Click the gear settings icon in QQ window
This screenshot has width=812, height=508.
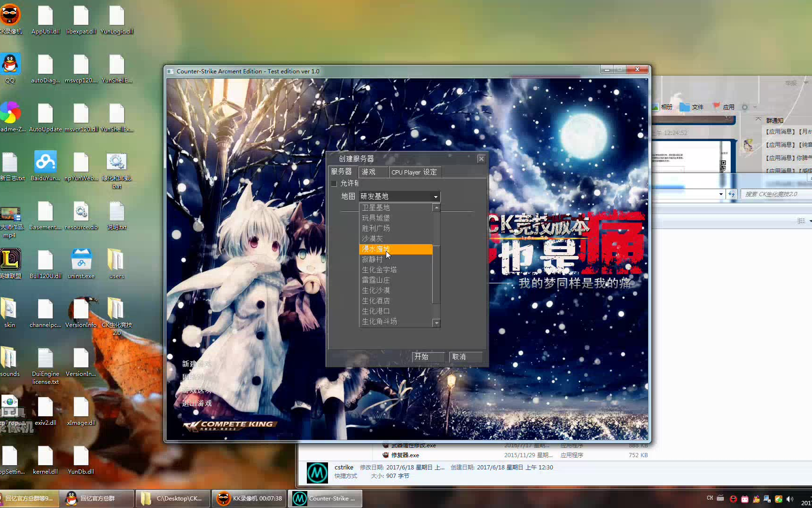tap(745, 107)
